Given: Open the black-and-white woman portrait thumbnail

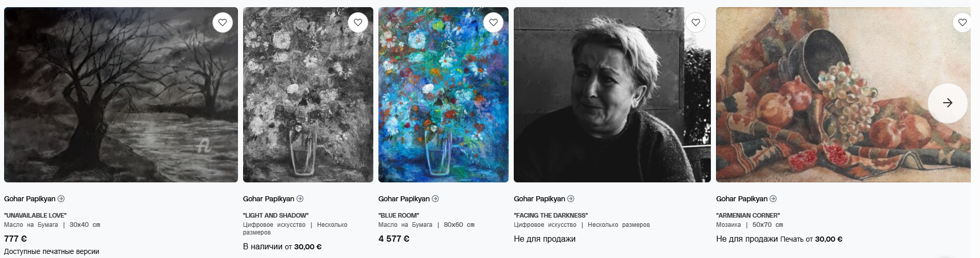Looking at the screenshot, I should tap(612, 95).
